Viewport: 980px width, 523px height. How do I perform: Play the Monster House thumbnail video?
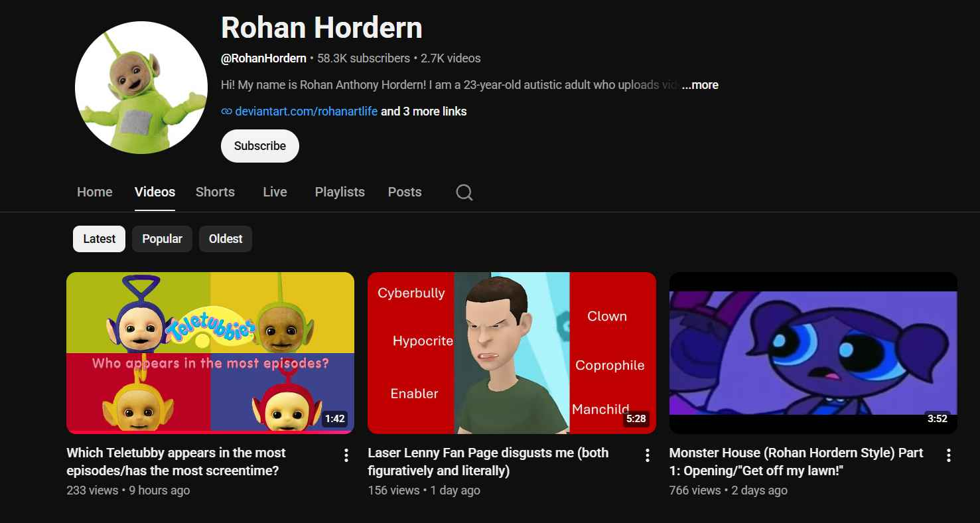coord(813,353)
